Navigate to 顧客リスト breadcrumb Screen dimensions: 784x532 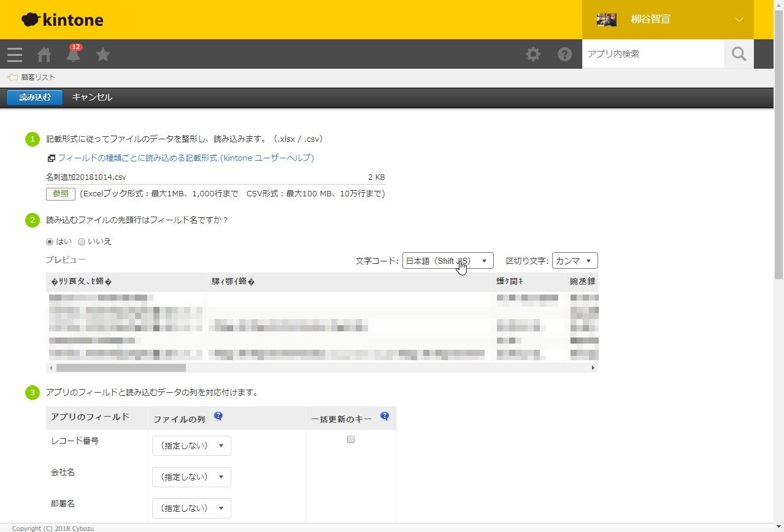click(38, 77)
